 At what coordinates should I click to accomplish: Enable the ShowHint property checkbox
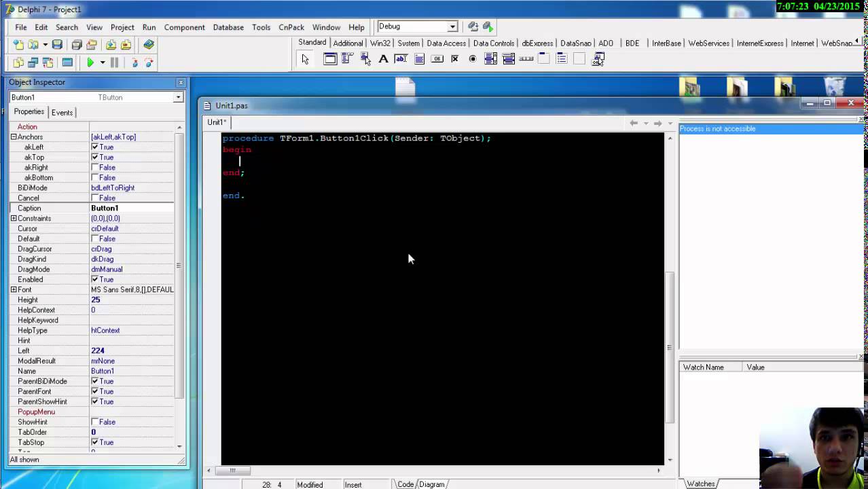pos(95,422)
